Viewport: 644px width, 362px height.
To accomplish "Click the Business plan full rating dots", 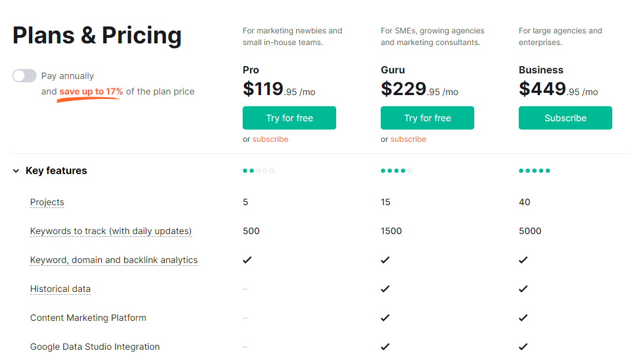I will 534,171.
